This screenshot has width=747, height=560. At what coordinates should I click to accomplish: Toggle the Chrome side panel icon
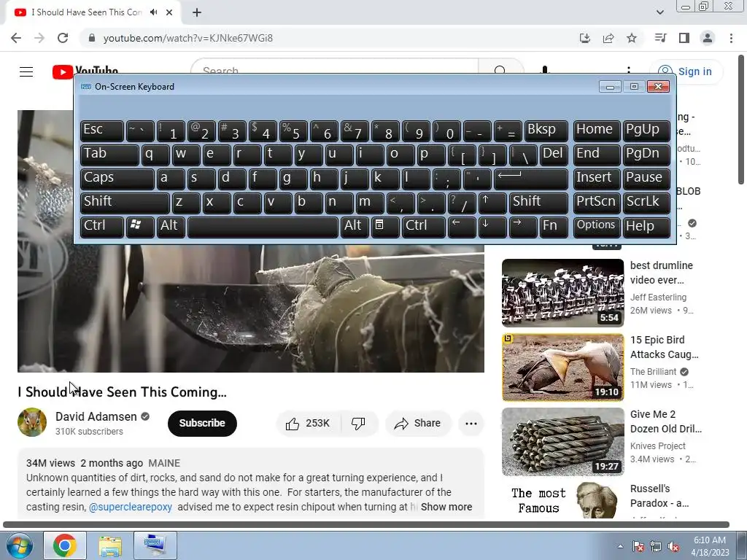684,38
